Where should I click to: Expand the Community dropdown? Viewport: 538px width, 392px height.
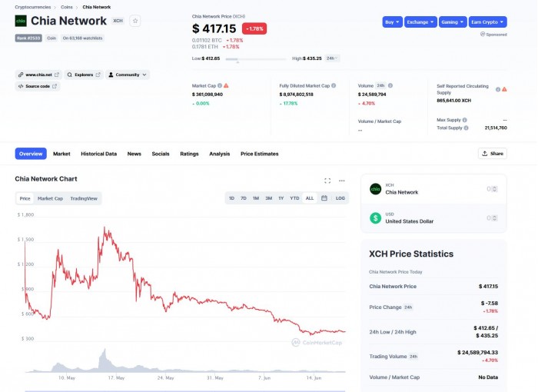(x=128, y=75)
